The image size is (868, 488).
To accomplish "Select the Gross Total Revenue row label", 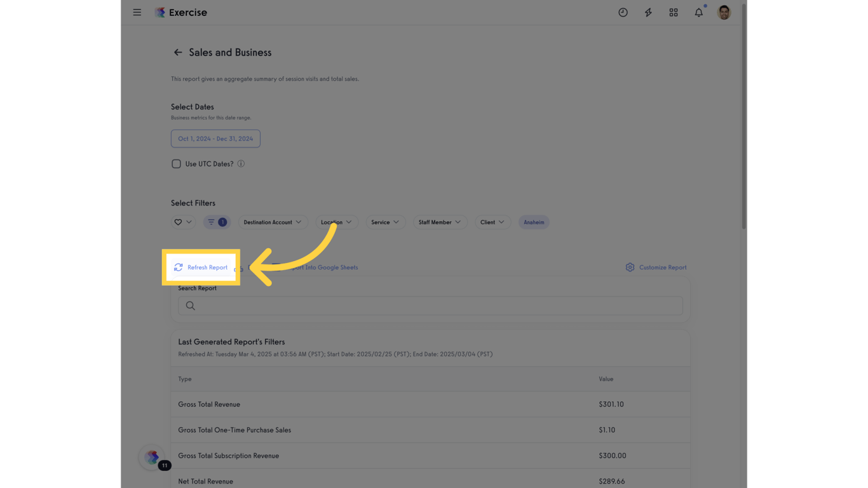I will coord(209,404).
